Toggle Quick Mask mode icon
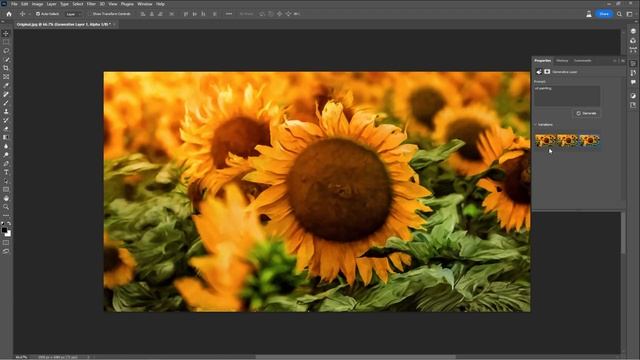 click(6, 243)
